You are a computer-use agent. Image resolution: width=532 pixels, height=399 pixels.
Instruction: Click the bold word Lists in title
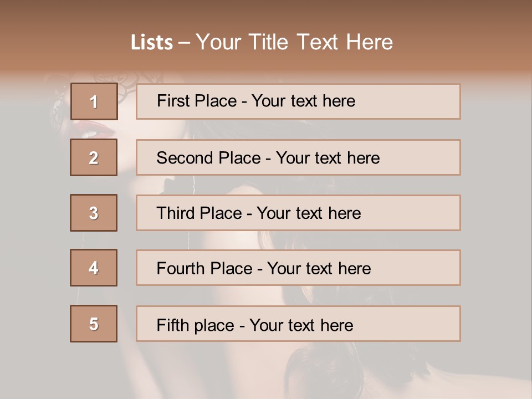pyautogui.click(x=152, y=43)
